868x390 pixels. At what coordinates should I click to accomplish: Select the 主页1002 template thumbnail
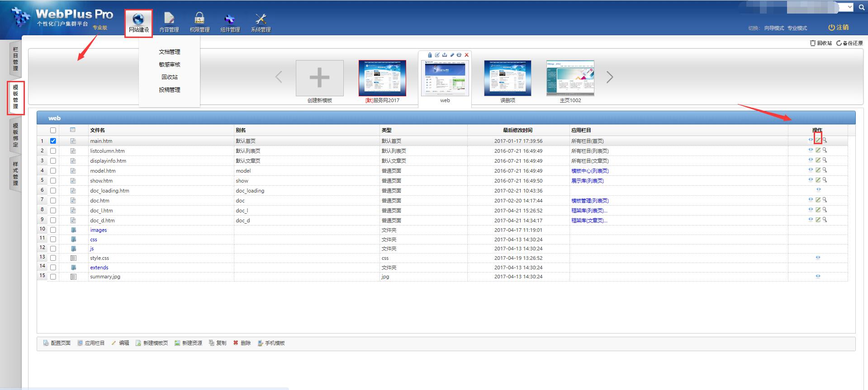570,78
